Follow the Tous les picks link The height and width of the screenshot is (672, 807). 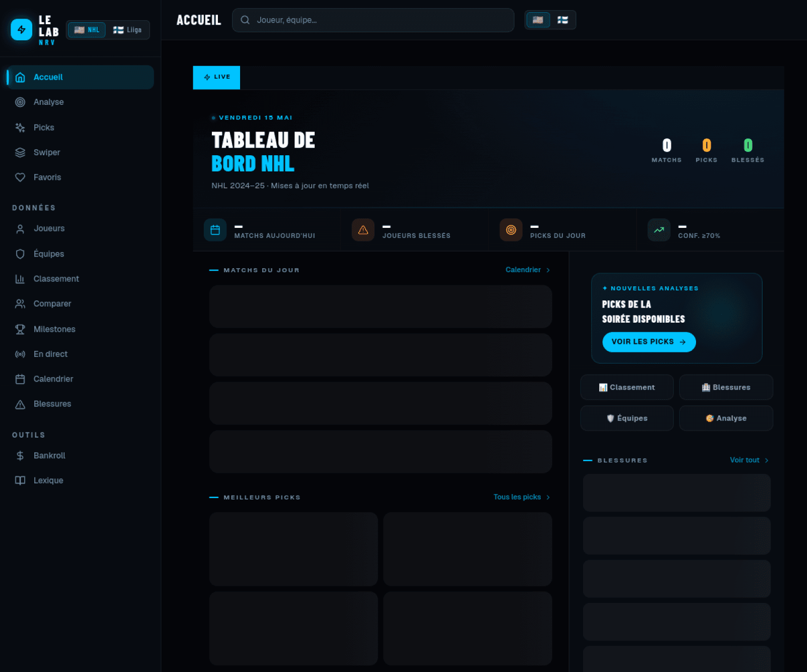[x=522, y=498]
